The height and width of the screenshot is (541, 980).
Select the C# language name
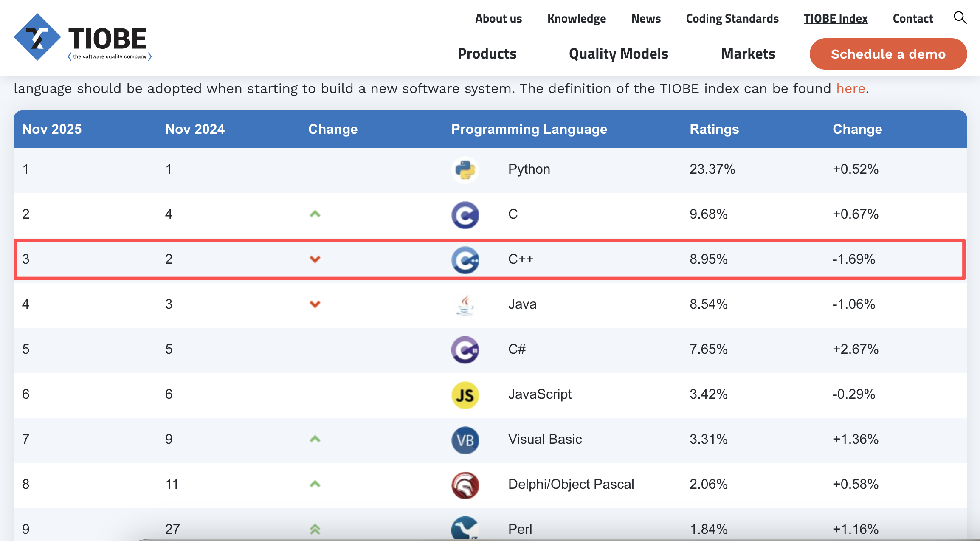[517, 349]
